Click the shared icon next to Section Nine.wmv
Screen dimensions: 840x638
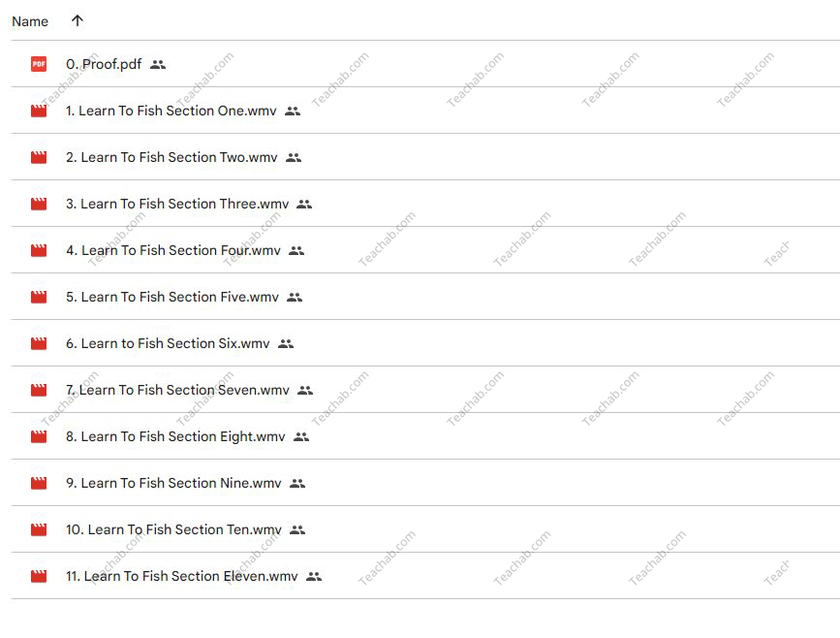(297, 484)
